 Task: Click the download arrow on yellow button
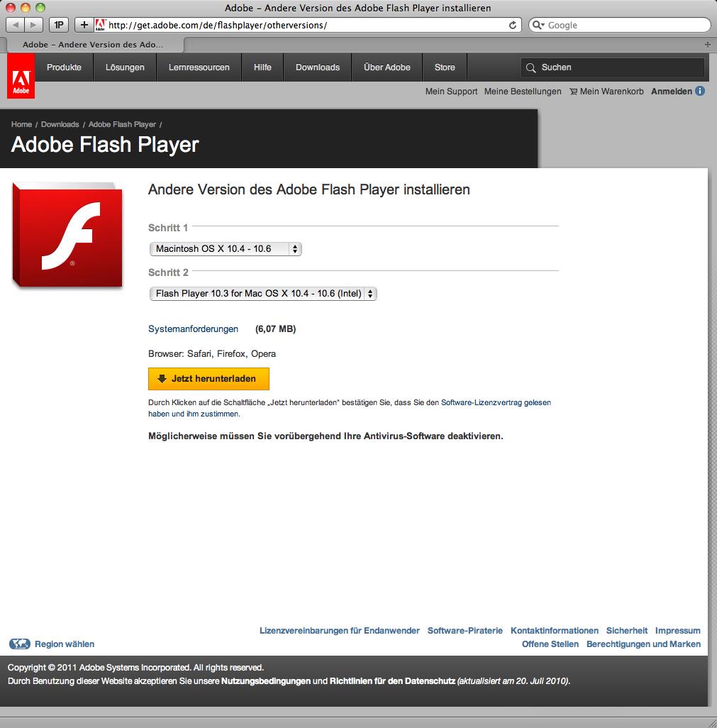(x=162, y=379)
